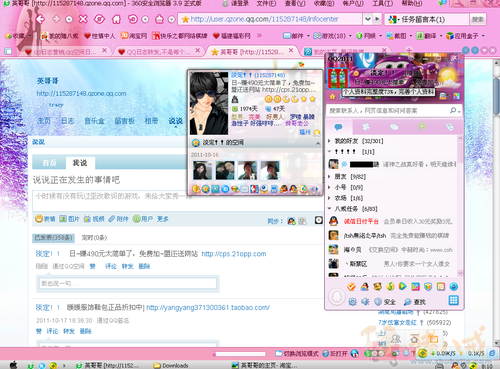Stop page loading with the X icon
This screenshot has height=369, width=500.
[83, 19]
